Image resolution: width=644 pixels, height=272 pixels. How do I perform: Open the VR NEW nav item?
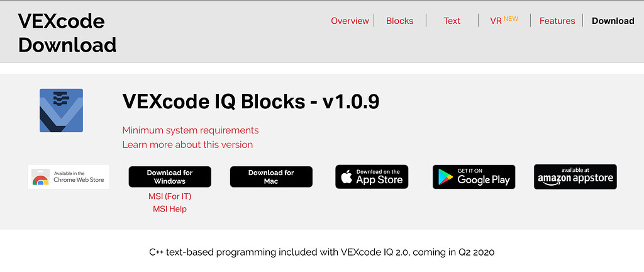[x=504, y=20]
